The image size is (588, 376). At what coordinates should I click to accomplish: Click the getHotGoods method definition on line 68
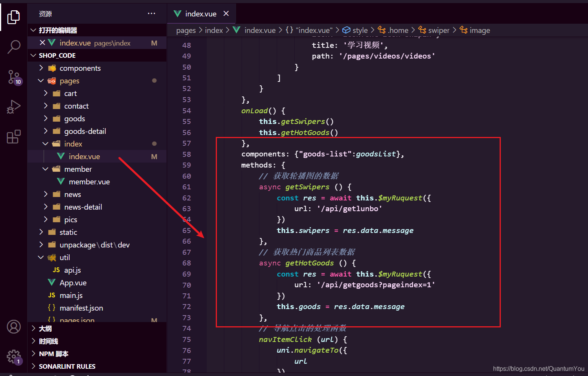pyautogui.click(x=309, y=263)
